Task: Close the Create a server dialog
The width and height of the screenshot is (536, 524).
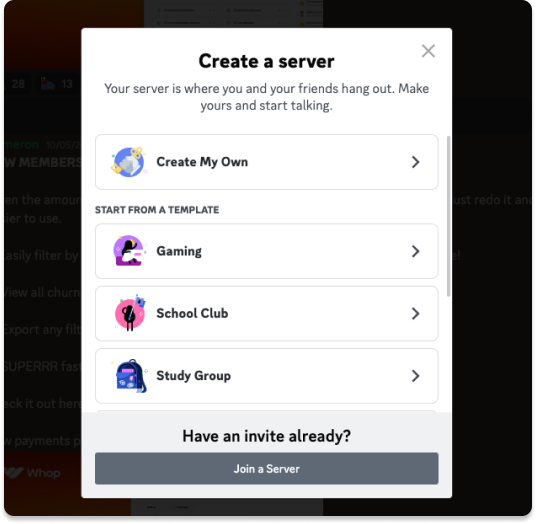Action: coord(428,51)
